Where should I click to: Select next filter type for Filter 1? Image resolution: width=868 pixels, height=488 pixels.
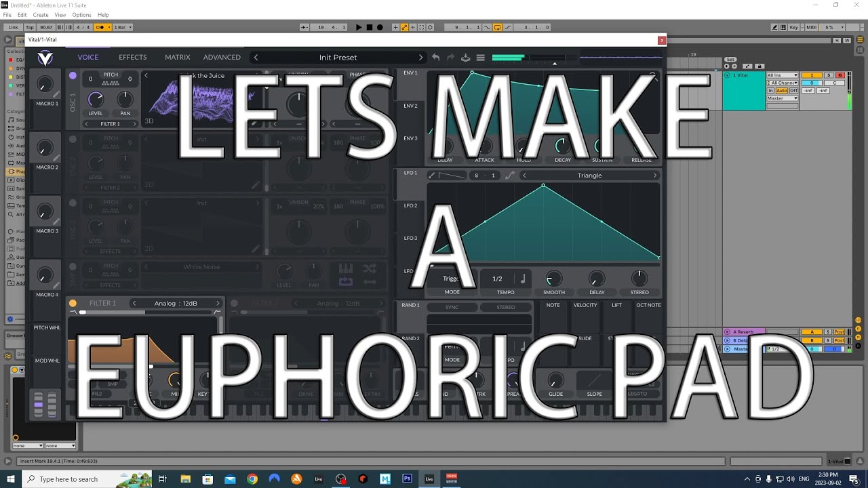click(218, 303)
